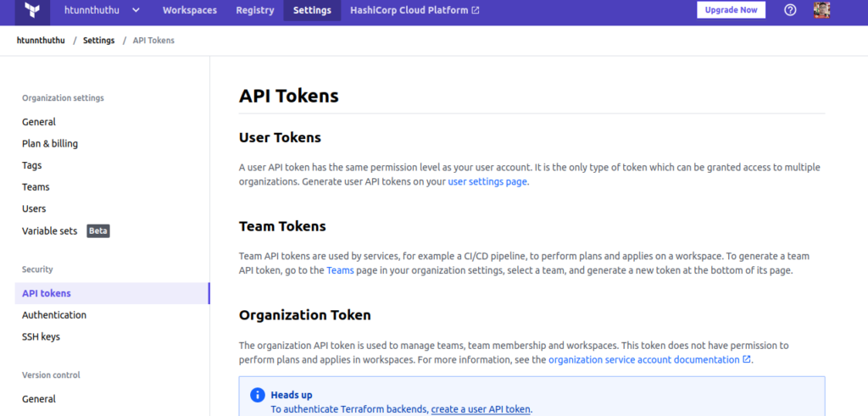Open the Workspaces tab

click(x=190, y=10)
